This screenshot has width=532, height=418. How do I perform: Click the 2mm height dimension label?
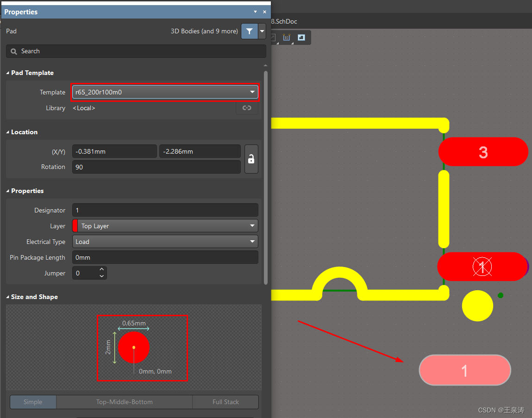tap(108, 348)
